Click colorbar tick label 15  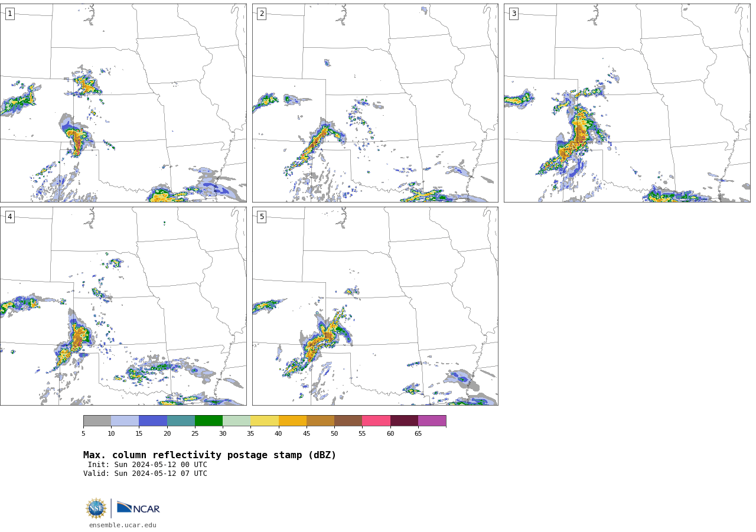[x=139, y=434]
